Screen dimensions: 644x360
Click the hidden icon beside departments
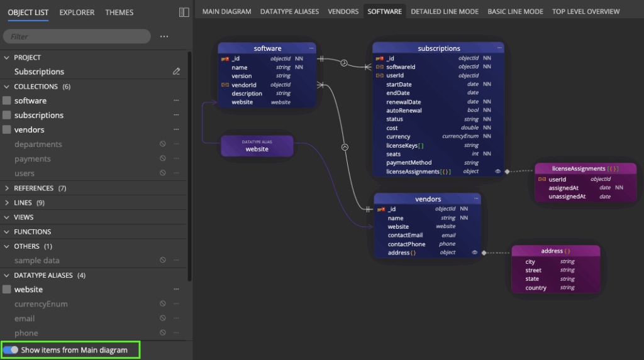coord(163,145)
